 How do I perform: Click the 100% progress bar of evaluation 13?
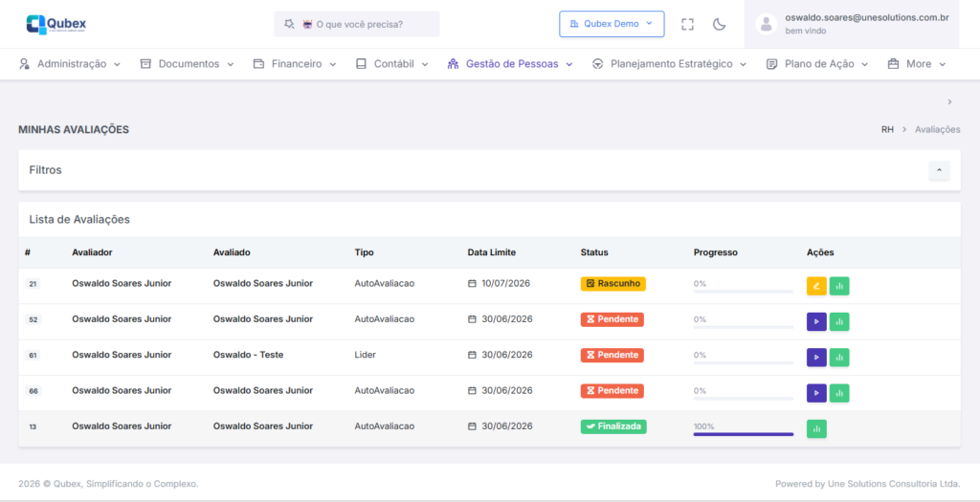tap(744, 433)
